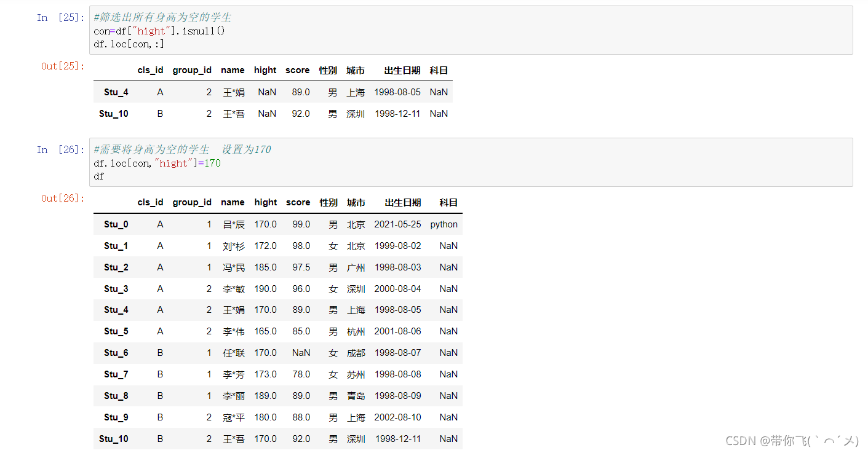Image resolution: width=868 pixels, height=453 pixels.
Task: Click the 'cls_id' header in Out[26] table
Action: [151, 203]
